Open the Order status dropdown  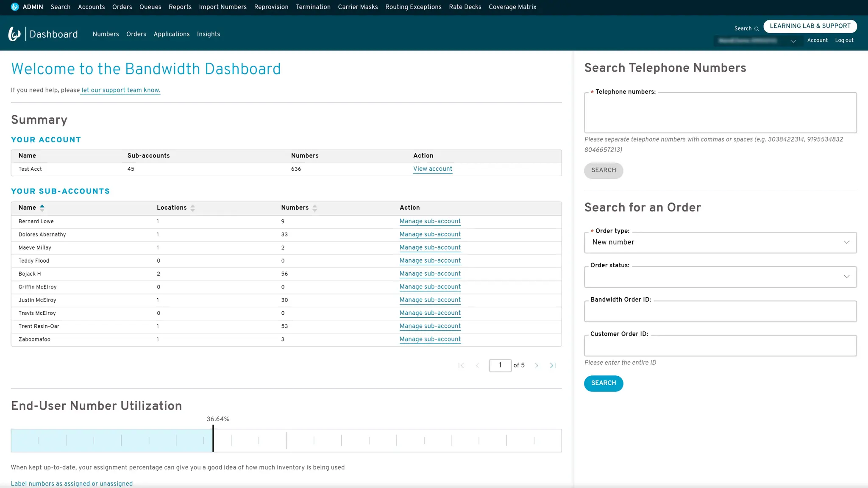720,277
